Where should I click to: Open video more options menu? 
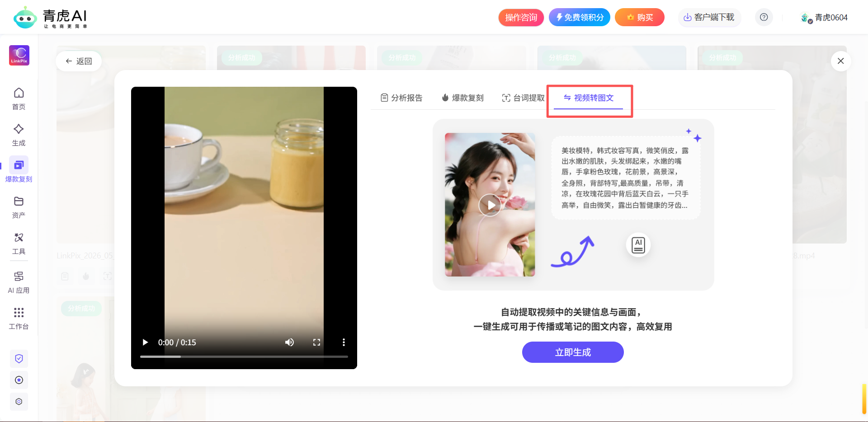click(344, 342)
